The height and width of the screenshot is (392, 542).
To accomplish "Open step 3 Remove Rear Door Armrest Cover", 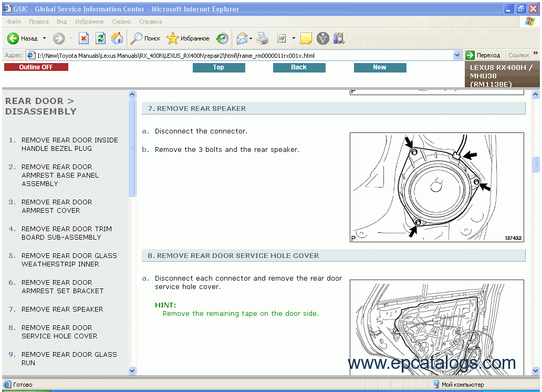I will tap(57, 206).
